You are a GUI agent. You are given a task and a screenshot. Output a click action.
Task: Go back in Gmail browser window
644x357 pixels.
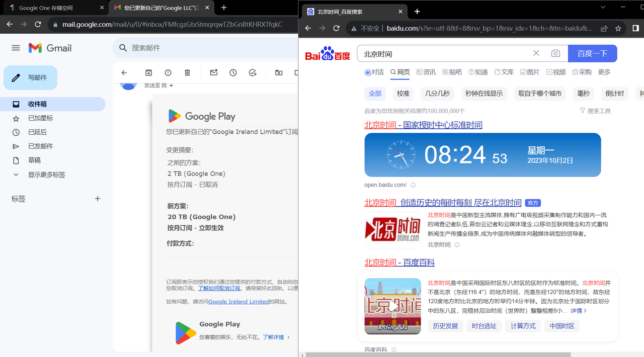click(x=10, y=24)
